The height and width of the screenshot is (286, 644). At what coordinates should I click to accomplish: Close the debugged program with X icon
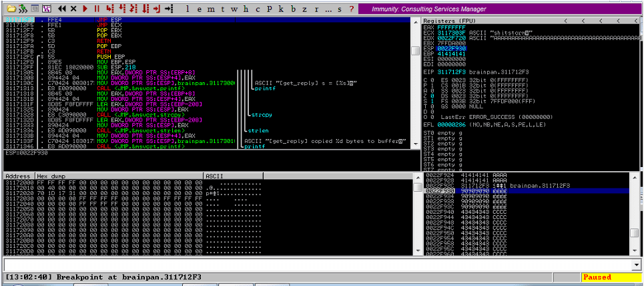point(72,9)
